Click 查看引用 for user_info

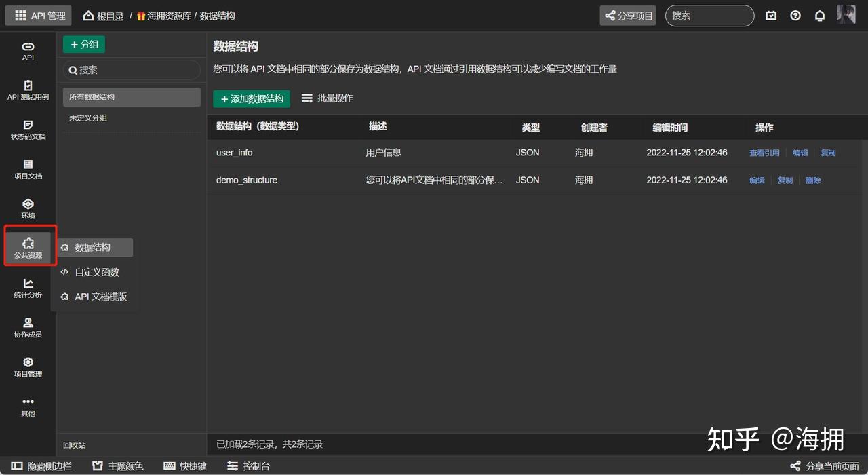point(764,153)
